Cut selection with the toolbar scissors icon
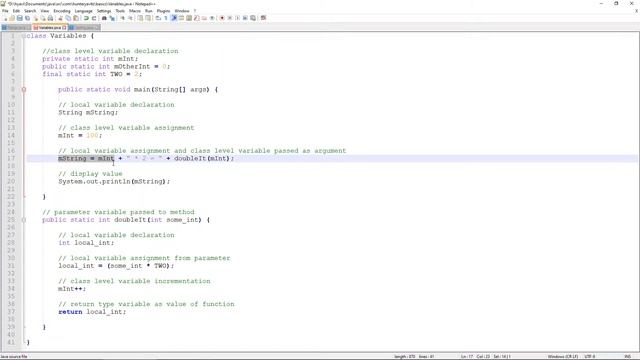Viewport: 640px width, 360px height. [x=60, y=18]
